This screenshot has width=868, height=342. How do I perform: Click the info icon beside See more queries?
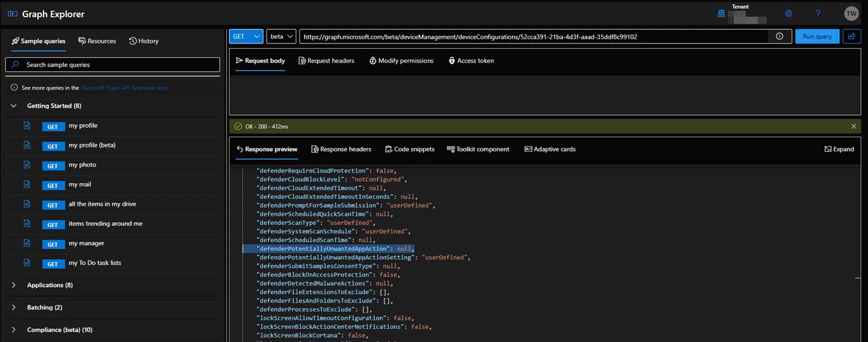(14, 88)
